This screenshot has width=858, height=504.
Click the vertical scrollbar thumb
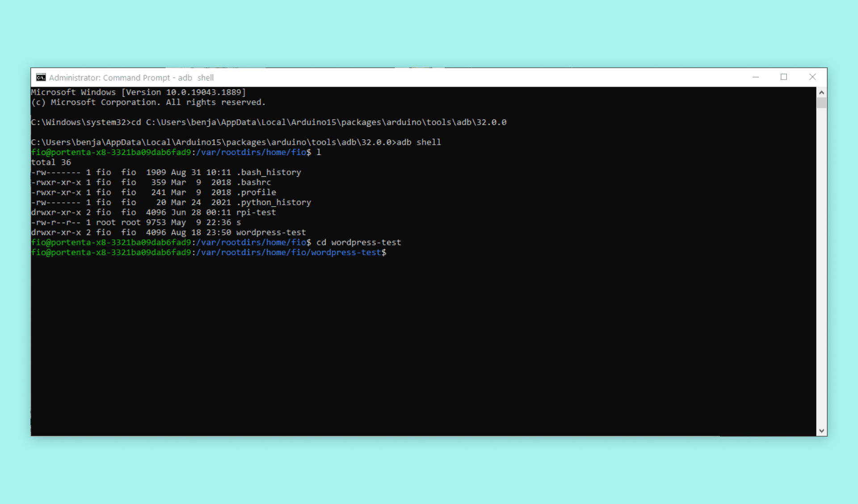(x=821, y=103)
